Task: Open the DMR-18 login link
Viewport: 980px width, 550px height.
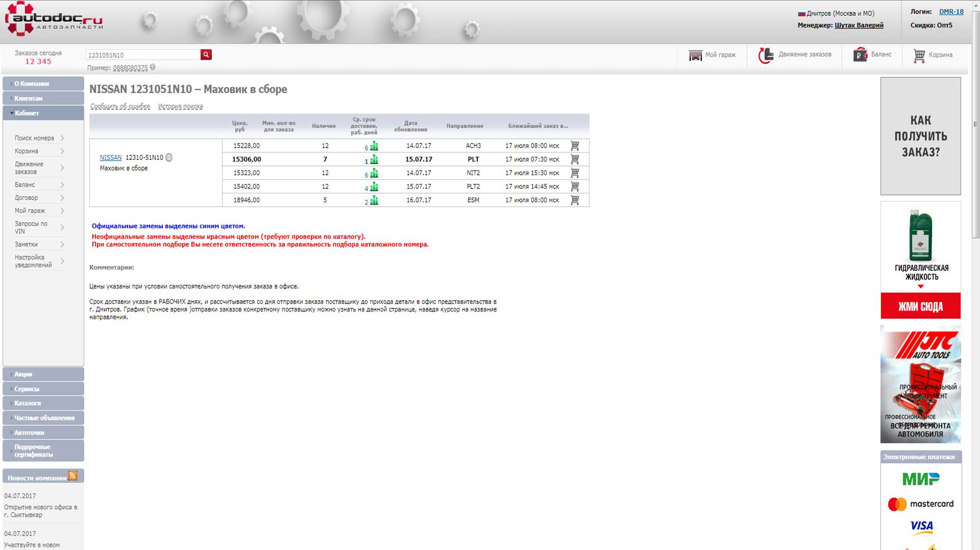Action: (951, 12)
